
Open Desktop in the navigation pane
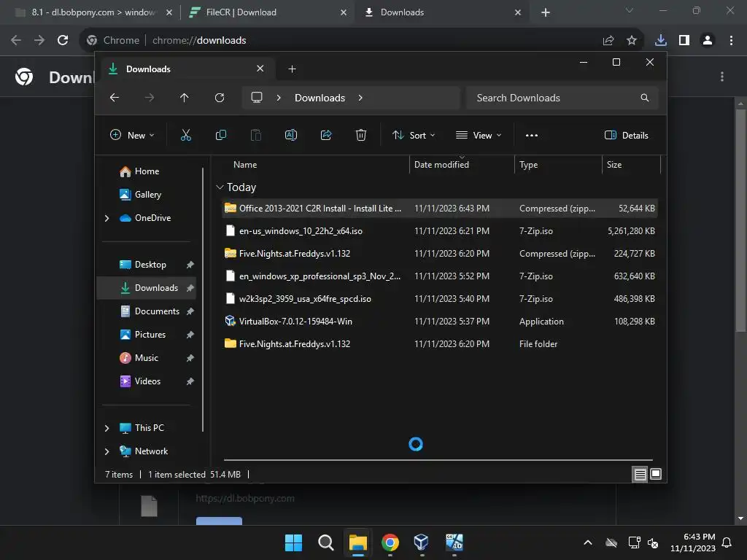coord(146,265)
